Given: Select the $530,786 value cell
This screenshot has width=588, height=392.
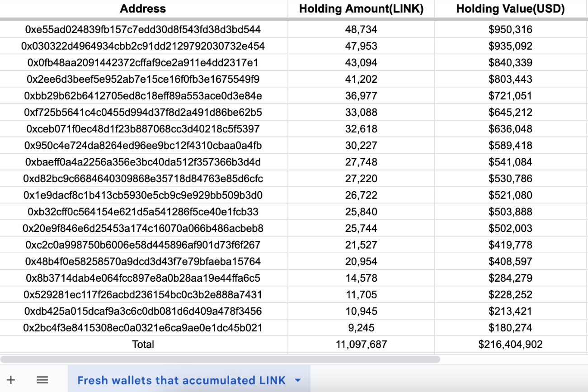Looking at the screenshot, I should tap(510, 179).
